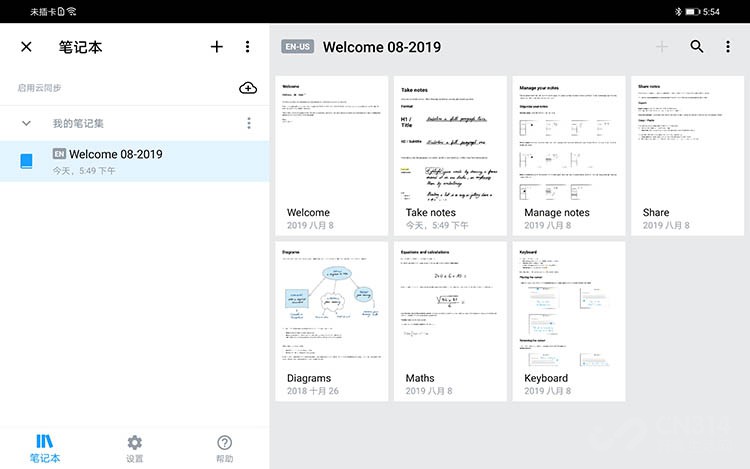Add a new notebook with plus icon
750x469 pixels.
coord(217,46)
